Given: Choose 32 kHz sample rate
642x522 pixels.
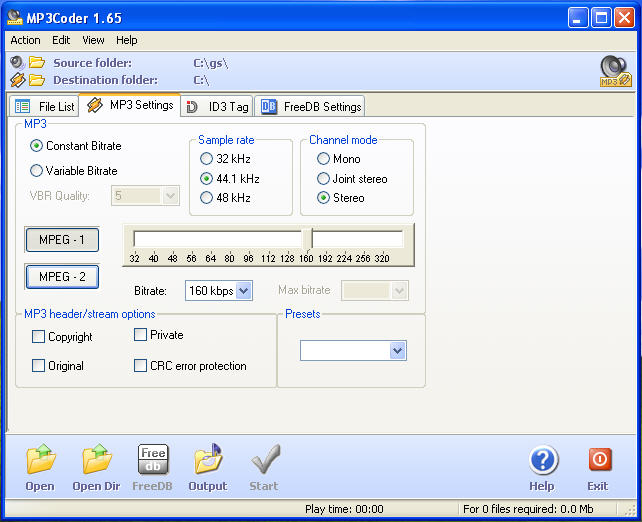Looking at the screenshot, I should coord(206,158).
